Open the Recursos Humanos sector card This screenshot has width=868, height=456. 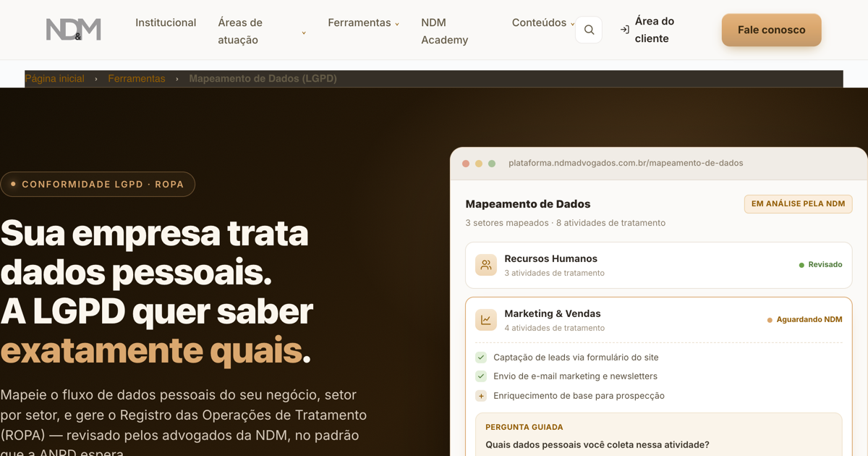pos(658,265)
